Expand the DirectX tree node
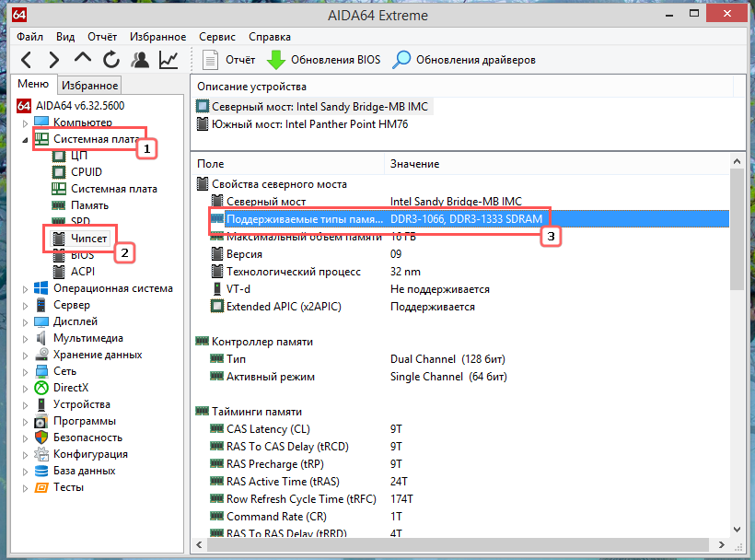 click(25, 389)
